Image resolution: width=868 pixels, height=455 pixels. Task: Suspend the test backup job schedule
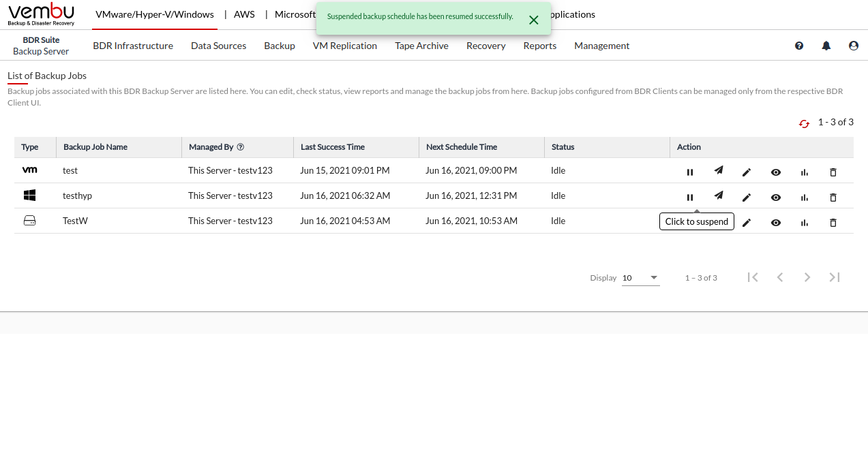point(689,172)
